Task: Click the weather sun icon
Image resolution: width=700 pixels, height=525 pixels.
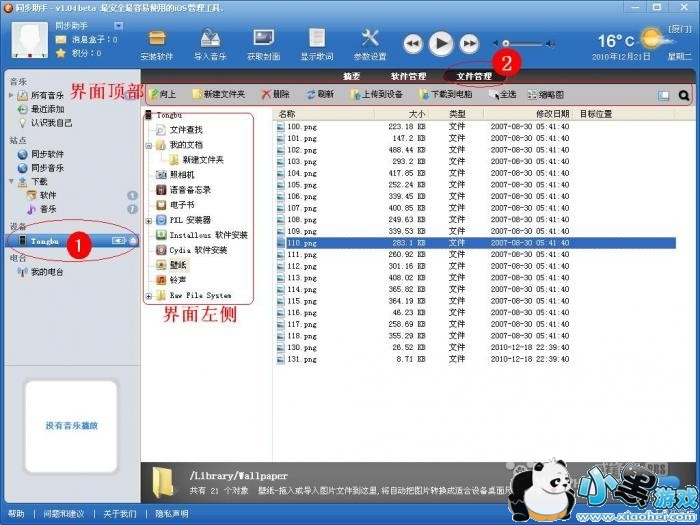Action: pos(652,38)
